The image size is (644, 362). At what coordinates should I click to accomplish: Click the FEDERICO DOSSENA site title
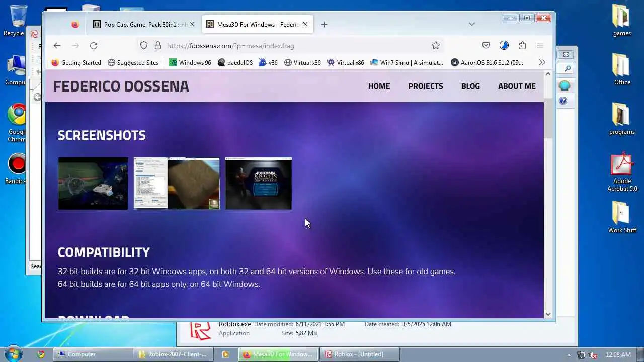point(121,86)
